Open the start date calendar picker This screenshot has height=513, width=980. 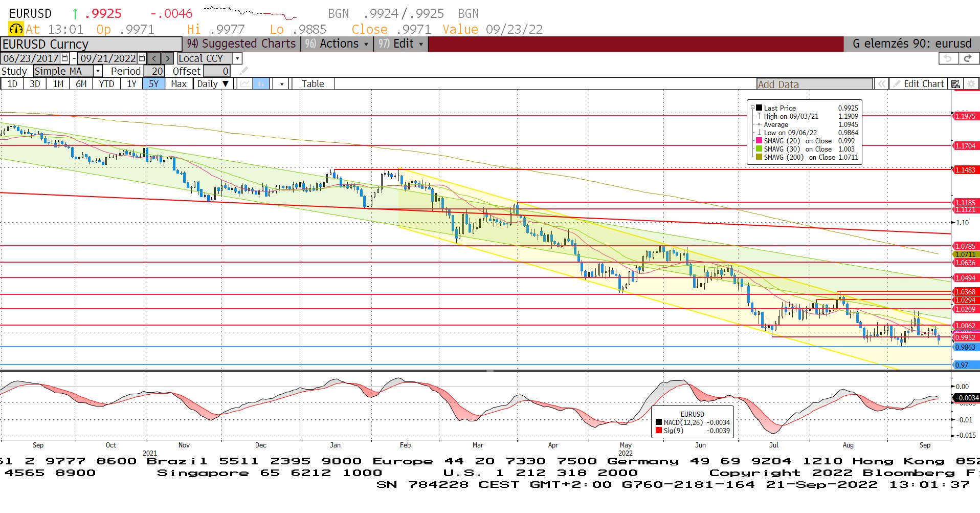(65, 58)
